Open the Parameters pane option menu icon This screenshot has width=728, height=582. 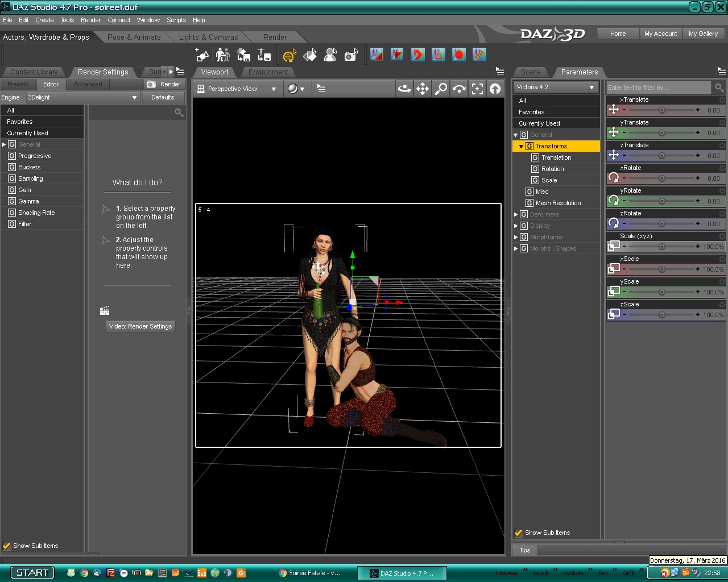(722, 71)
